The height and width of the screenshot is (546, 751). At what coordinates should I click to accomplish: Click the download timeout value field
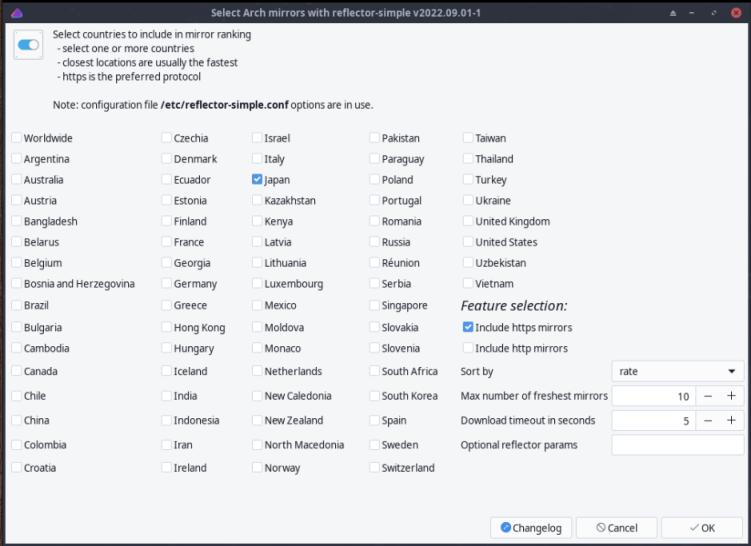tap(654, 421)
